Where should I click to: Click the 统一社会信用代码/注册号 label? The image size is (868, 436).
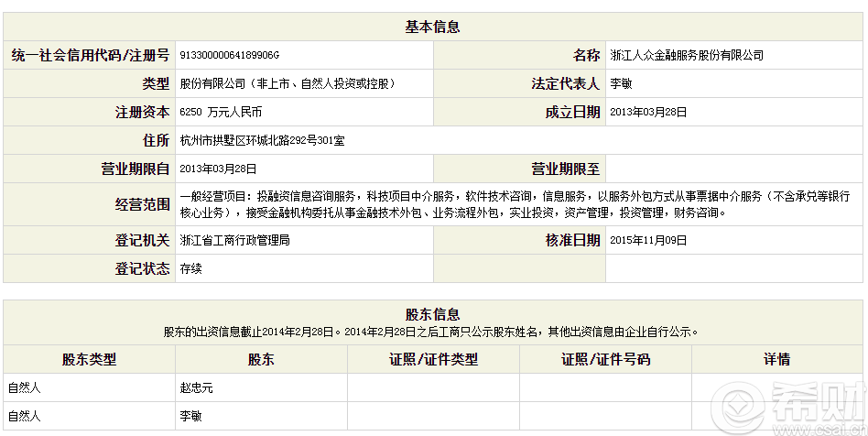(x=90, y=55)
